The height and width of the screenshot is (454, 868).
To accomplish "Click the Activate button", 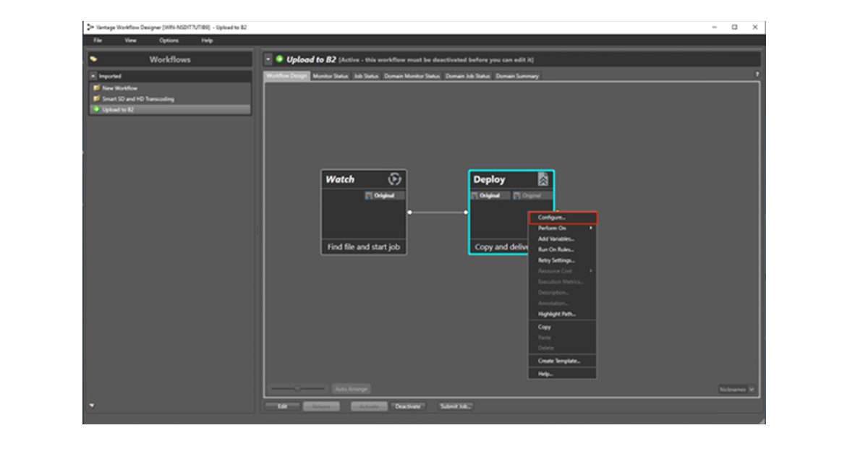I will click(x=369, y=406).
